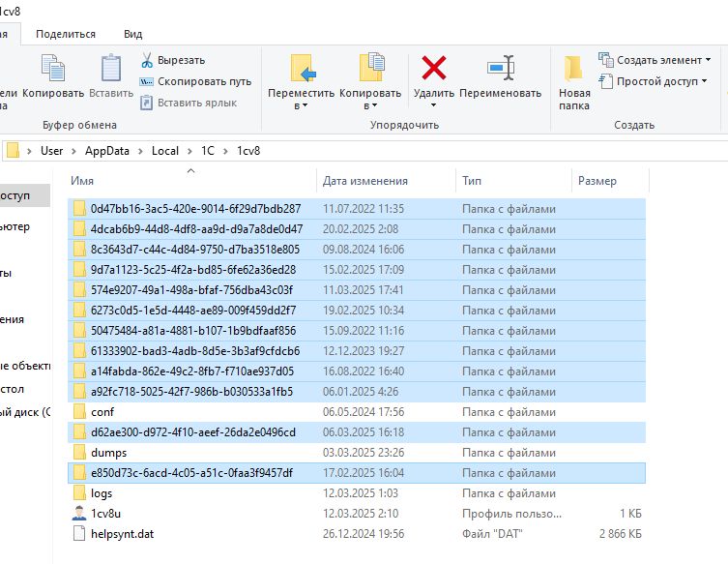Click Copy path (Скопировать путь)
The height and width of the screenshot is (564, 728).
[194, 81]
